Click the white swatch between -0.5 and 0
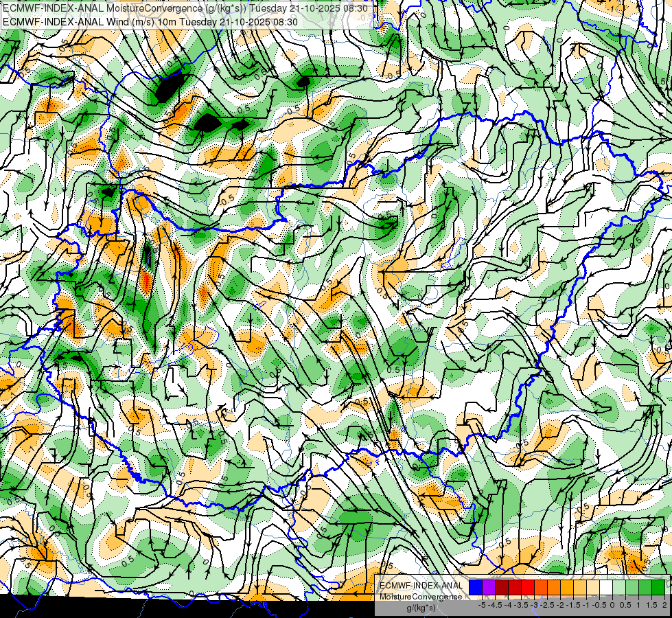 coord(606,588)
